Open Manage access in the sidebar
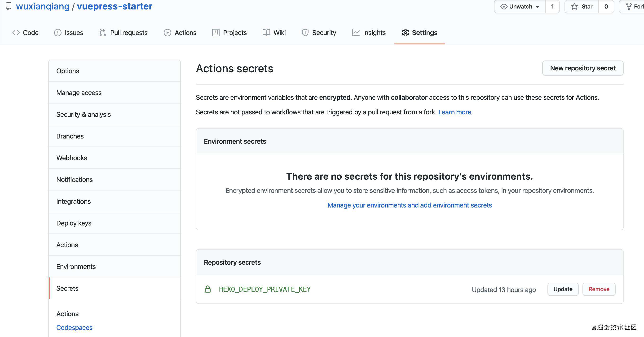 tap(115, 93)
